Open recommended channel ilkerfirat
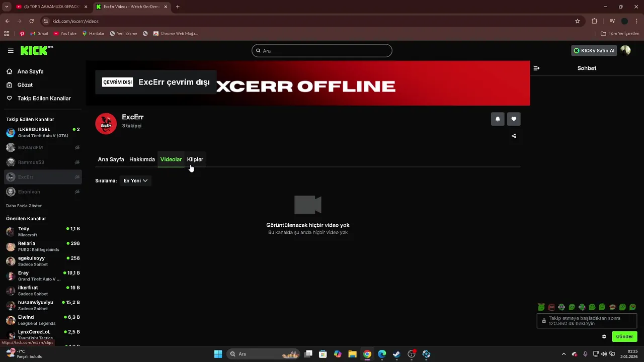Viewport: 644px width, 362px height. 43,291
